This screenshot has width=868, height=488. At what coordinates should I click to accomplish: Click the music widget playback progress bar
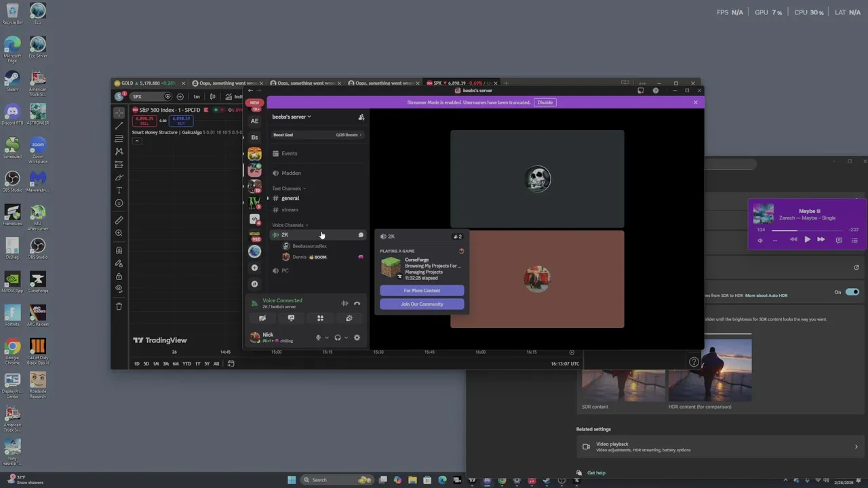[806, 230]
